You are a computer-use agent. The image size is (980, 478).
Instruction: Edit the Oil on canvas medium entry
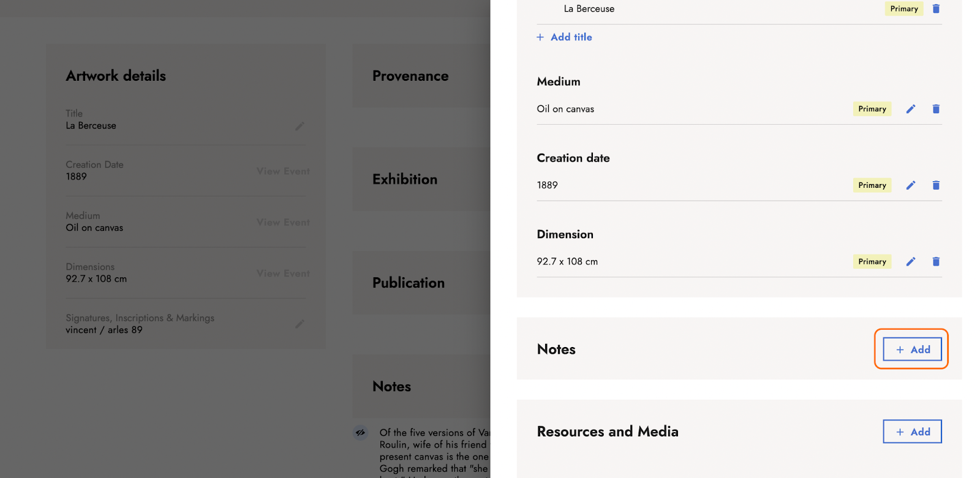(911, 109)
